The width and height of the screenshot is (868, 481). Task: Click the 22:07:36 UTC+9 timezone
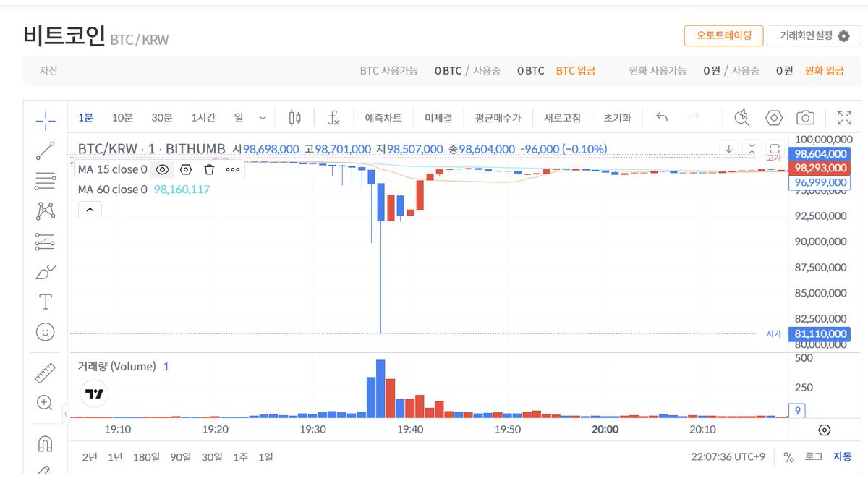(729, 457)
